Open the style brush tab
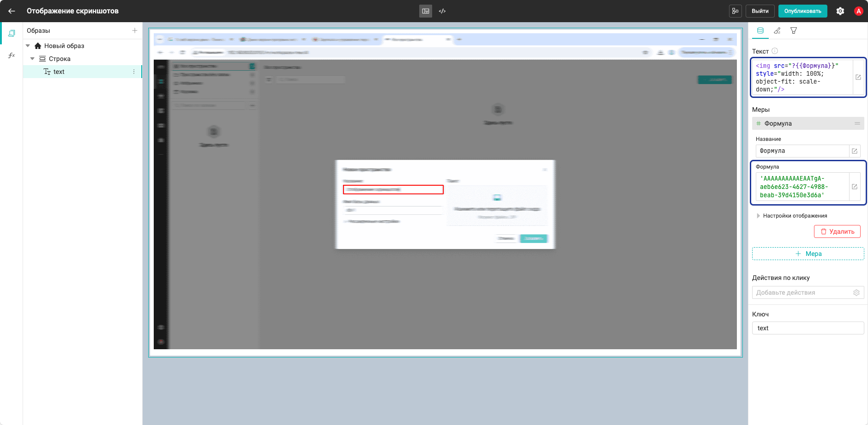 click(778, 30)
